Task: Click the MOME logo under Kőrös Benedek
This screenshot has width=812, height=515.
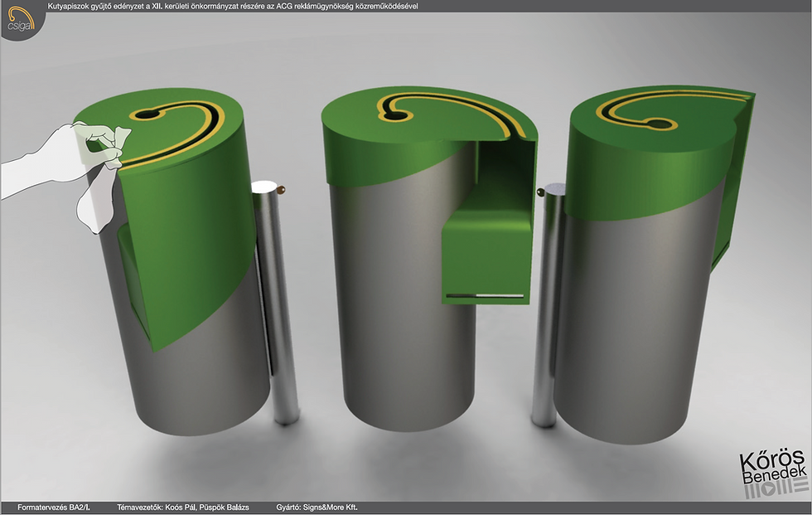Action: [776, 488]
